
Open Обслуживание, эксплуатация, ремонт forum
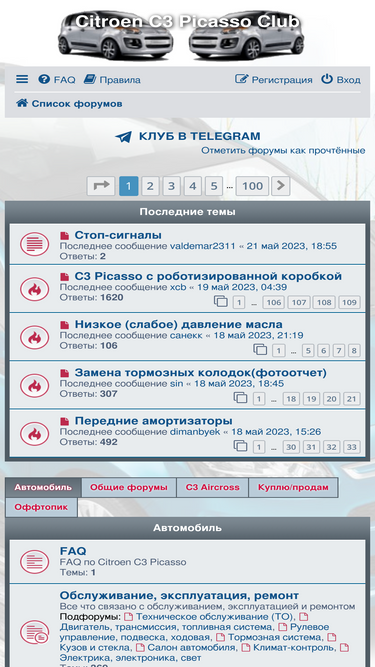tap(179, 595)
